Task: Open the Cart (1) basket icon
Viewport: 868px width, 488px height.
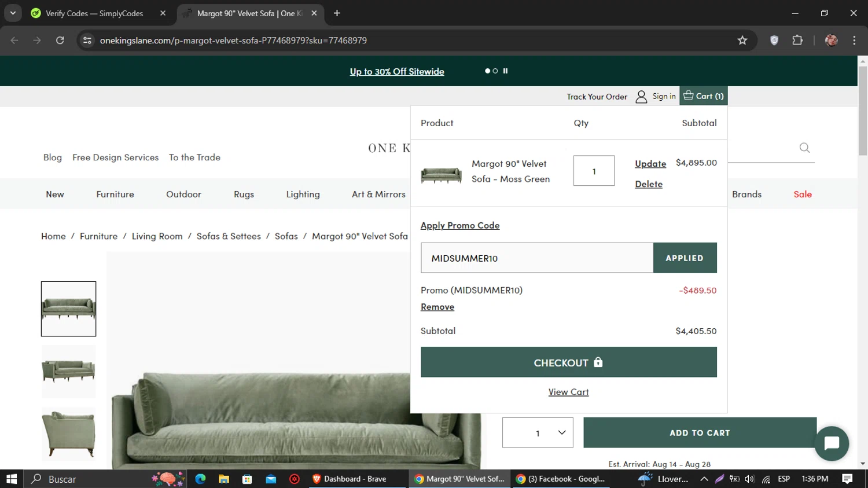Action: (x=688, y=96)
